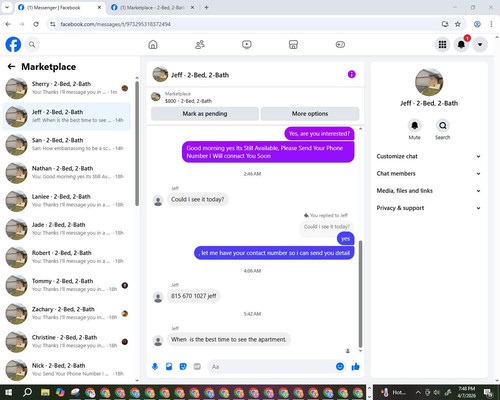Open Zachary - 2-Bed, 2-Bath conversation
This screenshot has height=400, width=500.
(x=67, y=313)
